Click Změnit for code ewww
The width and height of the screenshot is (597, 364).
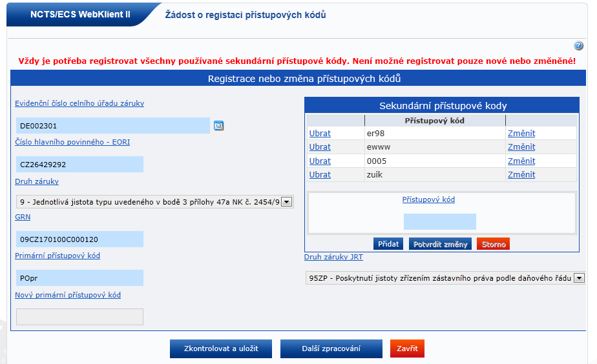[521, 147]
